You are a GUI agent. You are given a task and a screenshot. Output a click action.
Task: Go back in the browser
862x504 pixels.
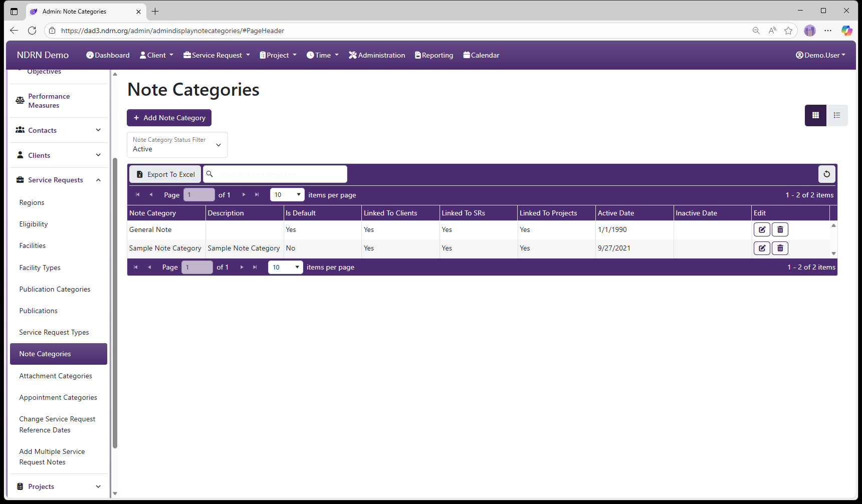pos(14,31)
